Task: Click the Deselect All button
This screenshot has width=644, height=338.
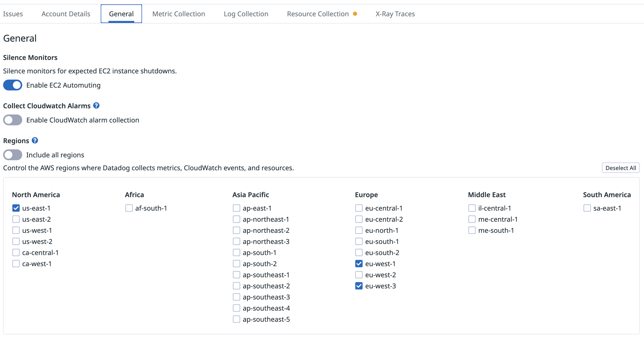Action: [x=621, y=168]
